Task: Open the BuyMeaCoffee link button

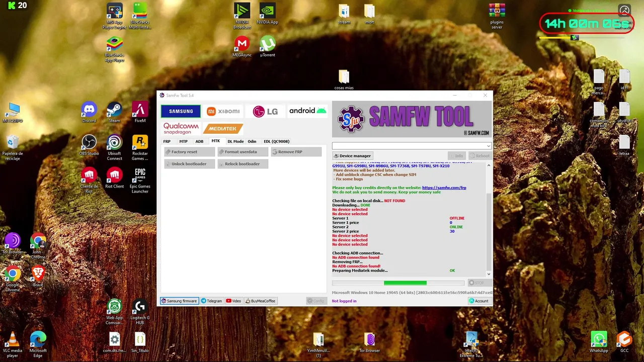Action: tap(260, 301)
